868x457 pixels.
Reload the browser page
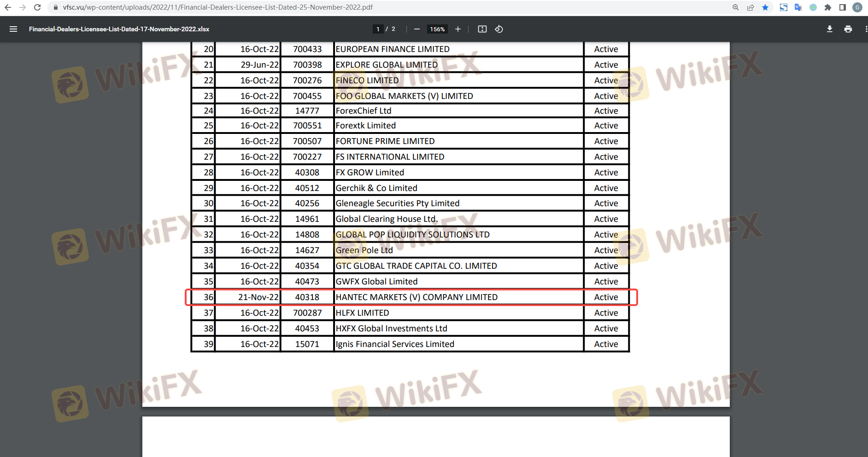click(x=37, y=7)
